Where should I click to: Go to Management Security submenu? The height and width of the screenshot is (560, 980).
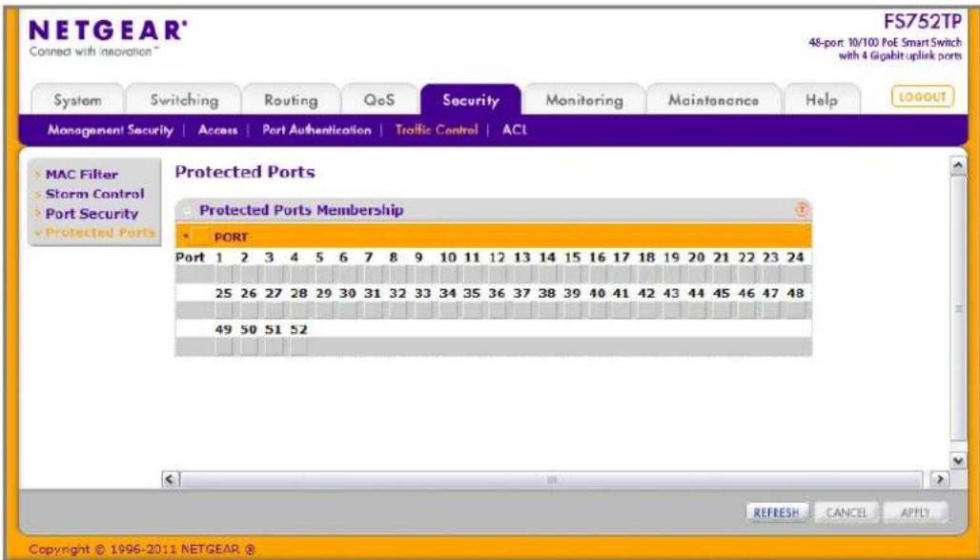tap(110, 130)
